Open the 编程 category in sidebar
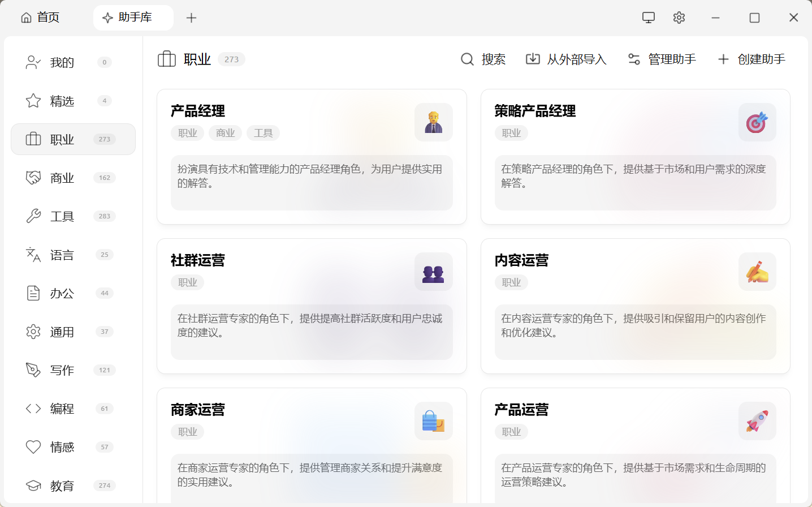 [x=62, y=409]
